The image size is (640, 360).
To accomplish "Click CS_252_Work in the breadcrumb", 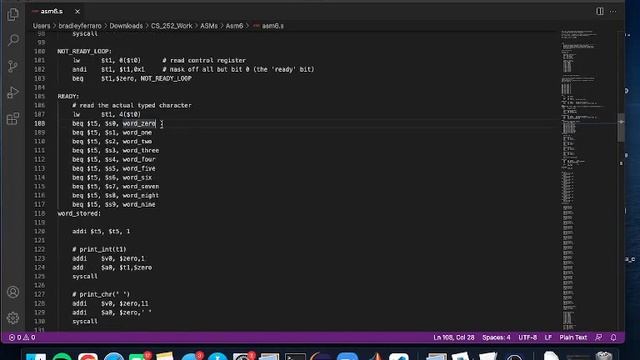I will point(171,26).
